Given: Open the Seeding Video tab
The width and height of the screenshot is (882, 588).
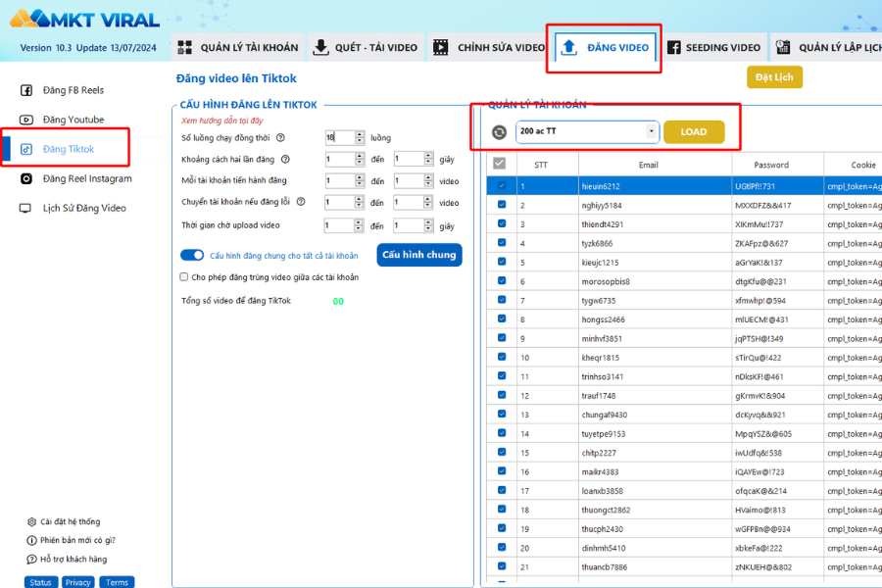Looking at the screenshot, I should point(713,47).
